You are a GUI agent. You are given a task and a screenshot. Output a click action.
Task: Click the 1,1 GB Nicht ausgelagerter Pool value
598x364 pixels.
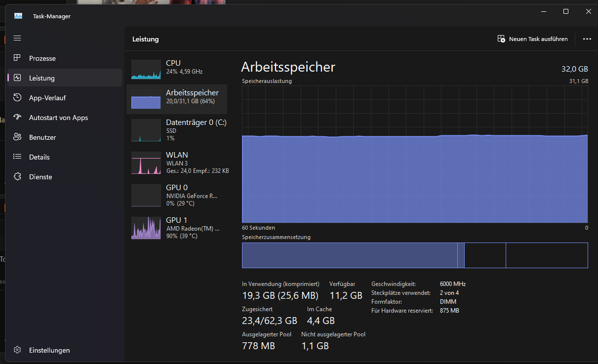[315, 346]
